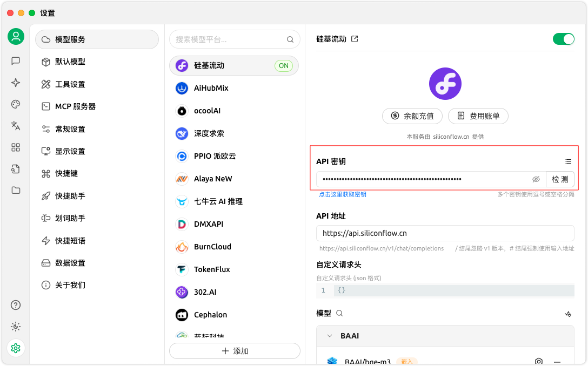Open MCP 服务器 settings menu
The height and width of the screenshot is (366, 588).
[97, 106]
